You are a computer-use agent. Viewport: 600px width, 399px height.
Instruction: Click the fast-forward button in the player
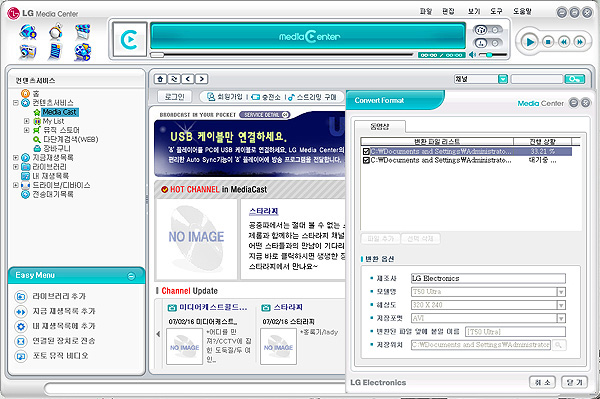(580, 42)
